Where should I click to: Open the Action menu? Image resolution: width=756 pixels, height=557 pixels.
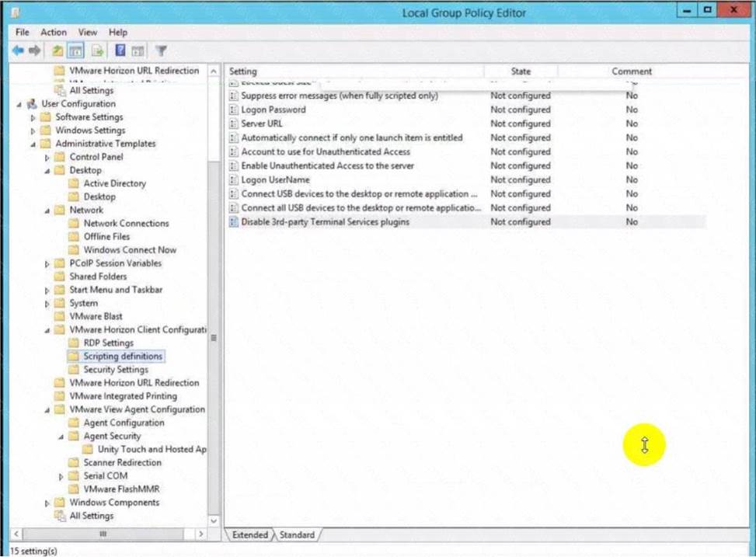click(54, 33)
